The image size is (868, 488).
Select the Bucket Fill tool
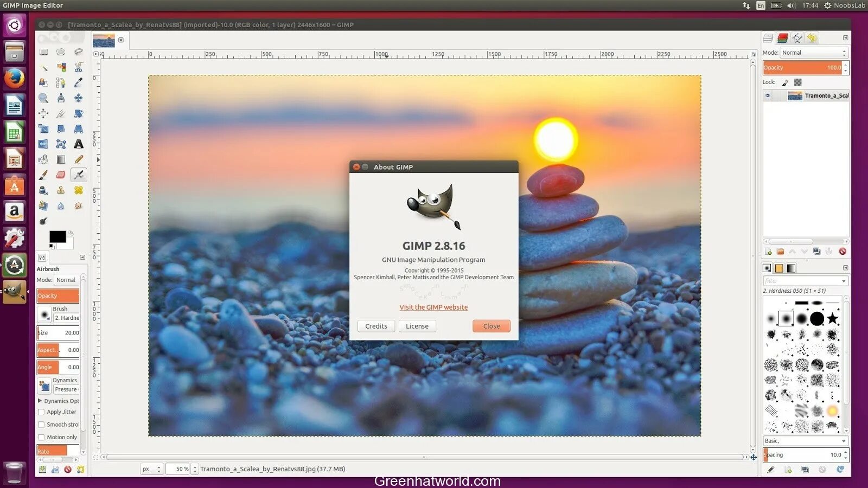tap(43, 159)
